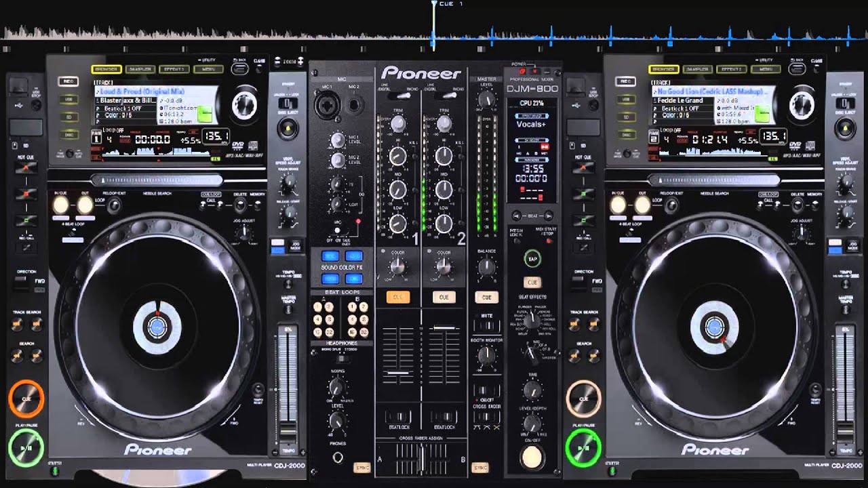Screen dimensions: 868x488
Task: Open the BROWSER tab on left deck
Action: coord(106,69)
